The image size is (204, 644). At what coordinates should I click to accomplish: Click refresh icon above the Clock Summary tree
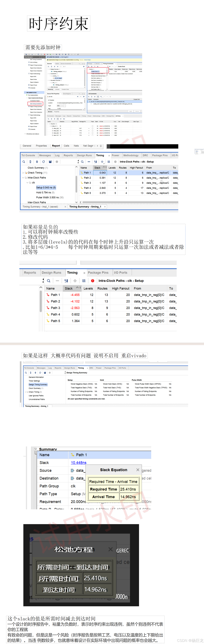(44, 162)
